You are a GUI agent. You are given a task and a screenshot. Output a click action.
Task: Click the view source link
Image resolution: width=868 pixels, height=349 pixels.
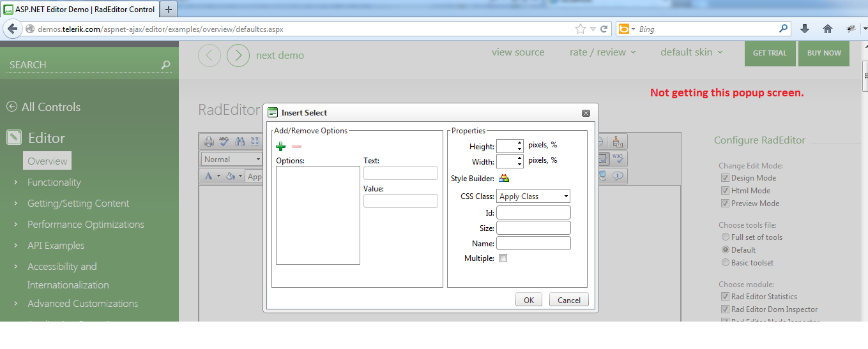(518, 52)
